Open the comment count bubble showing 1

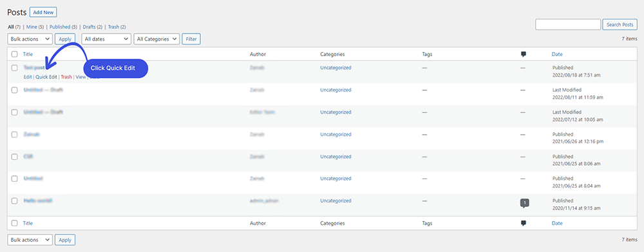click(524, 202)
